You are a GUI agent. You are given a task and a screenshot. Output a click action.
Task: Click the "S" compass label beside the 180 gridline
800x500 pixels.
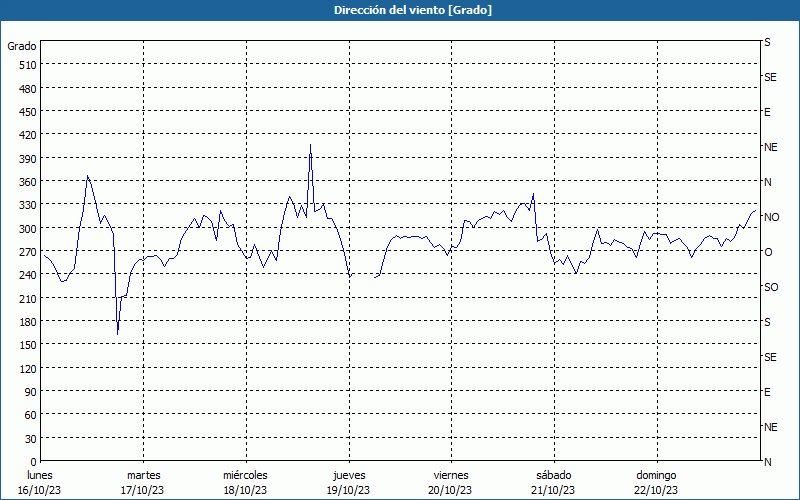(767, 322)
